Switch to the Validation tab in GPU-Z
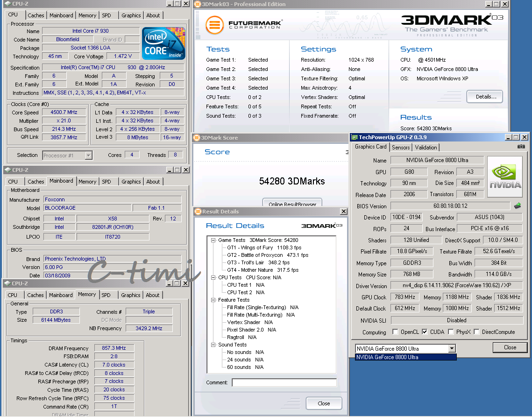 coord(426,147)
